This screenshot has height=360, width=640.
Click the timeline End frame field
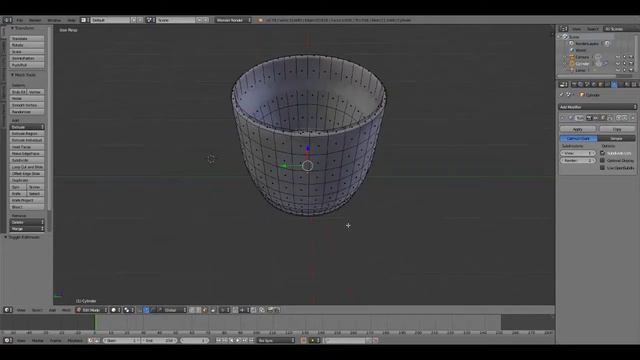[159, 340]
